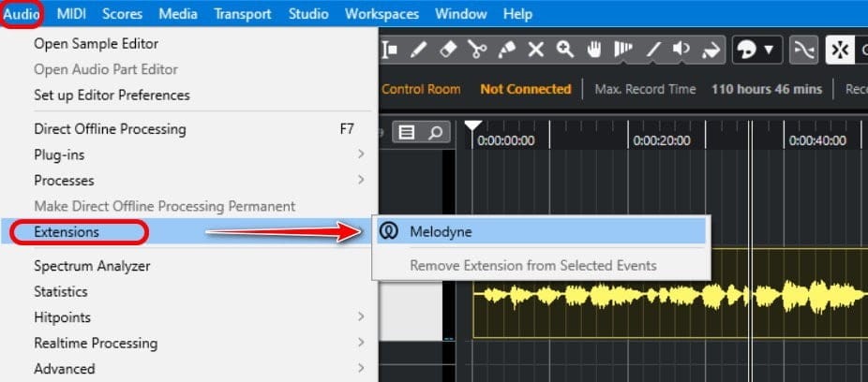Click the playhead cursor marker on the ruler

tap(472, 126)
